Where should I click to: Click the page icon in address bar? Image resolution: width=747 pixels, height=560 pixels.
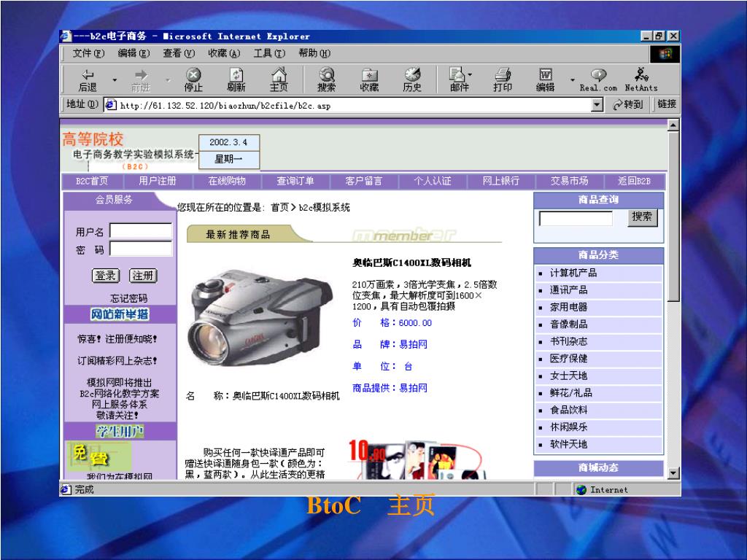tap(111, 105)
